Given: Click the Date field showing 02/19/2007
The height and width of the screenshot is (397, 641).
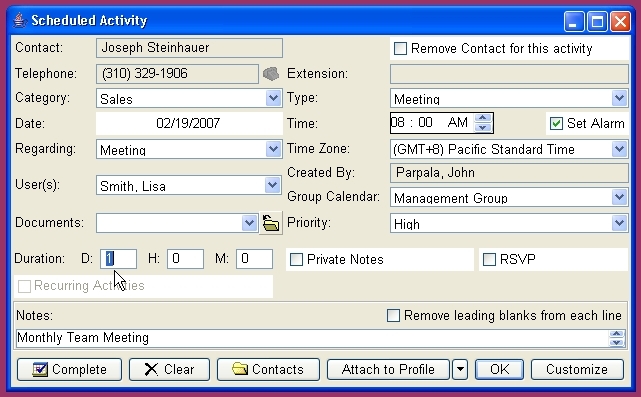Looking at the screenshot, I should click(x=189, y=123).
